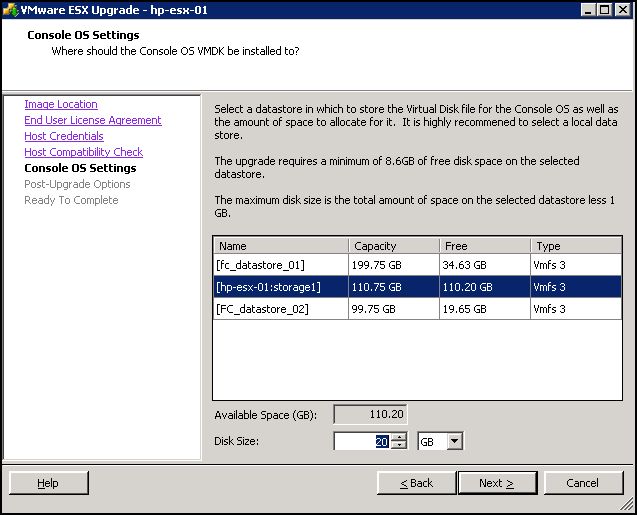Viewport: 637px width, 515px height.
Task: Sort datastores by Free column header
Action: pyautogui.click(x=483, y=245)
